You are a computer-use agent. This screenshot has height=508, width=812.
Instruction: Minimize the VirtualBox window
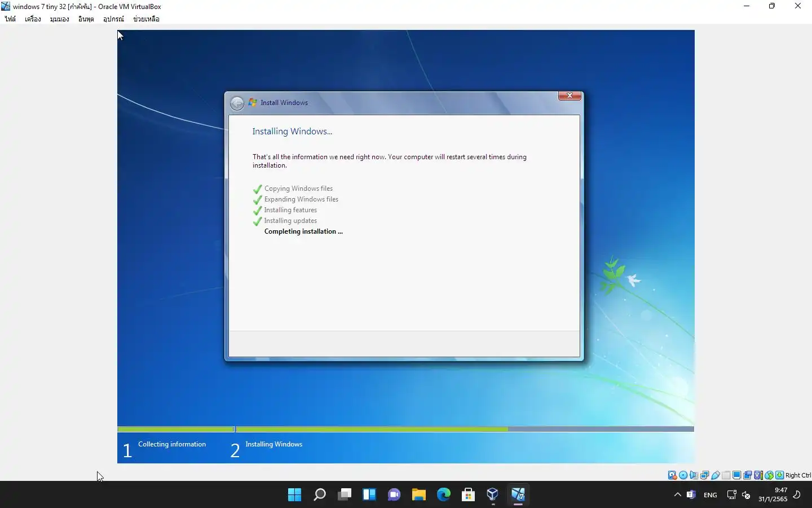pos(747,6)
